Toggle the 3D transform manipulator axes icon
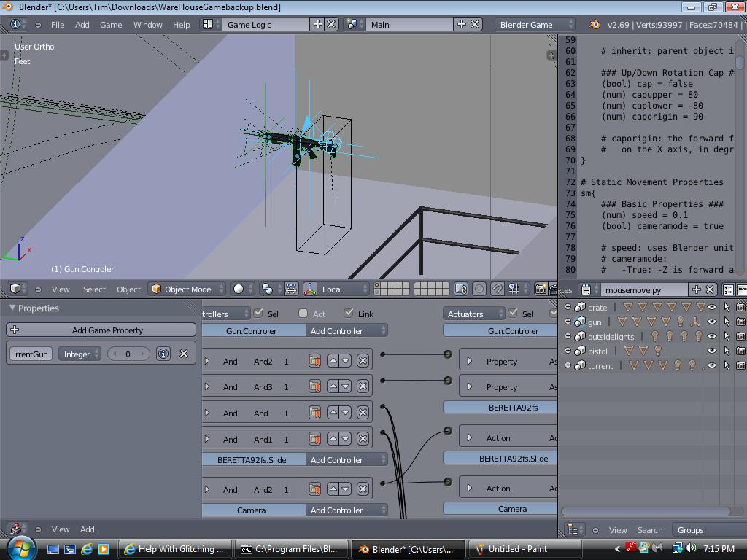This screenshot has height=560, width=747. tap(310, 289)
